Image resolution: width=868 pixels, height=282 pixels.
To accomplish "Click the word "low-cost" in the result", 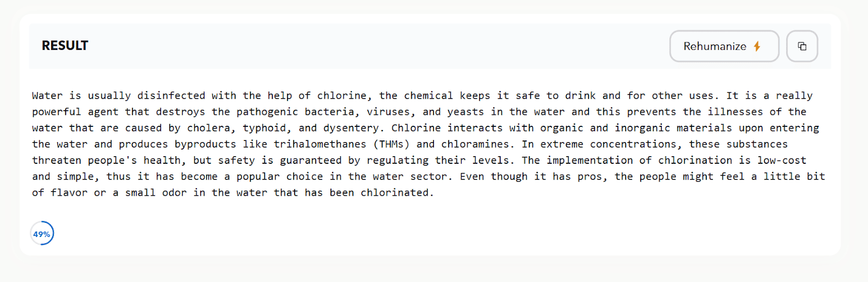I will click(782, 161).
